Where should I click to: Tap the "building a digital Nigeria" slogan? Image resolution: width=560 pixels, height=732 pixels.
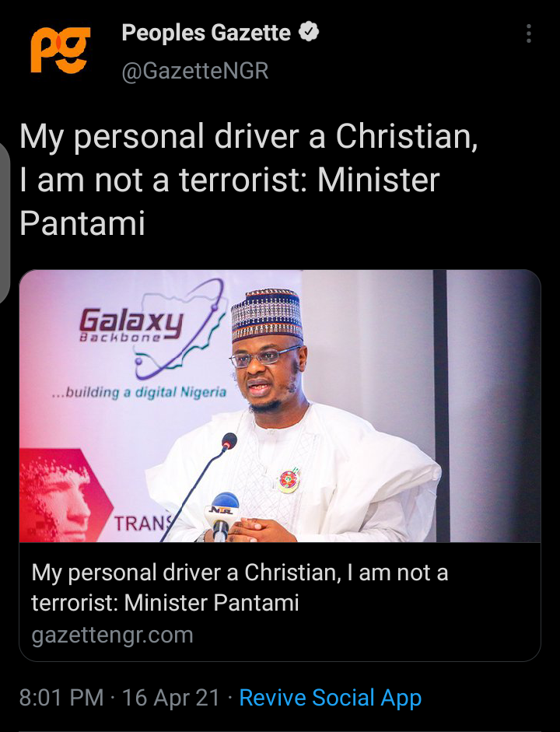coord(139,392)
